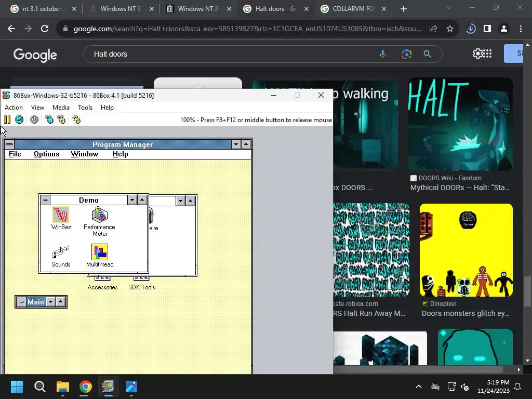Open Program Manager Window menu
The image size is (532, 399).
(x=85, y=154)
